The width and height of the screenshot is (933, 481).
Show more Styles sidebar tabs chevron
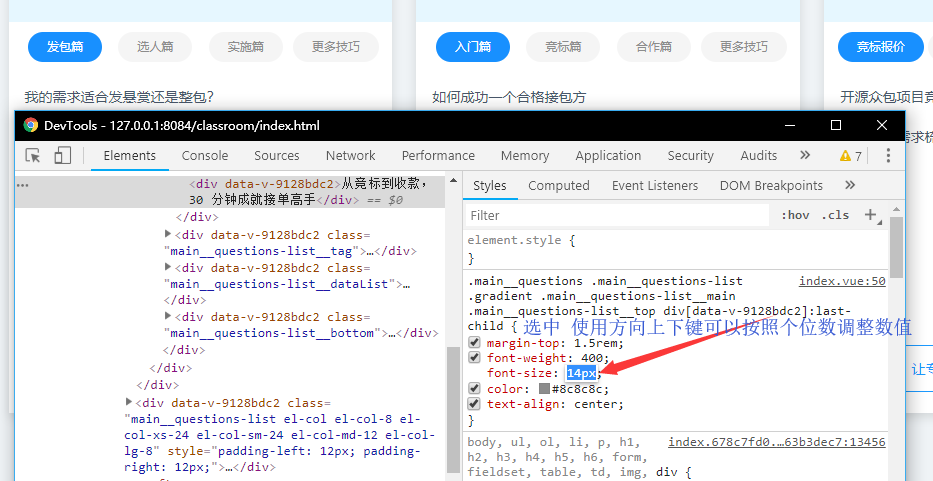(x=850, y=185)
